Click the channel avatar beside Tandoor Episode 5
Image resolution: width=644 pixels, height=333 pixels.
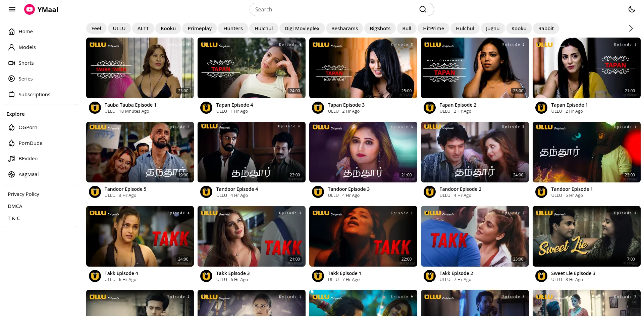[95, 192]
